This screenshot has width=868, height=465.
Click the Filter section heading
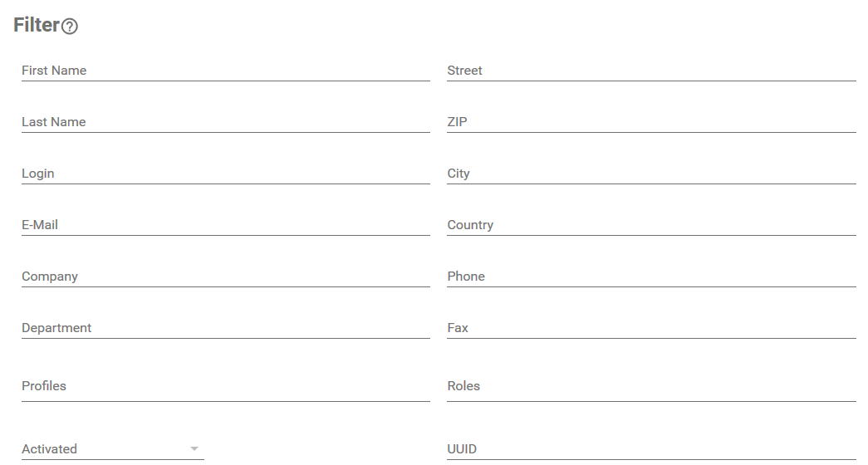pos(37,26)
